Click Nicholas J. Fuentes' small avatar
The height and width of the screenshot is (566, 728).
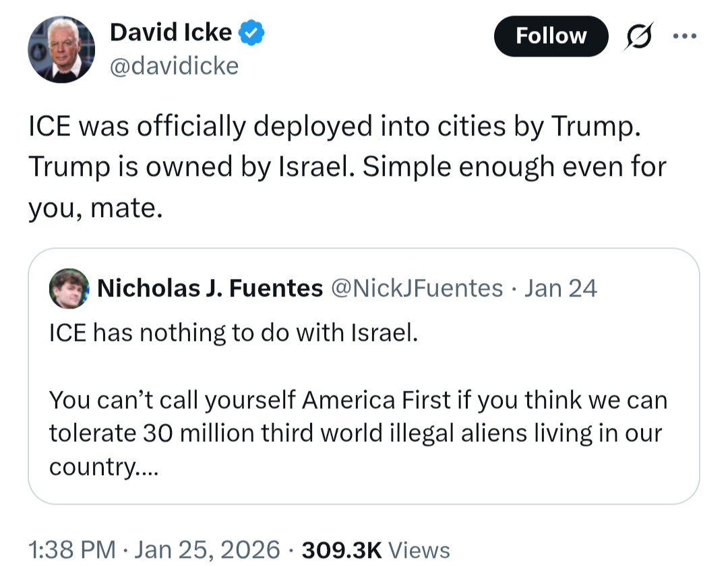point(69,288)
